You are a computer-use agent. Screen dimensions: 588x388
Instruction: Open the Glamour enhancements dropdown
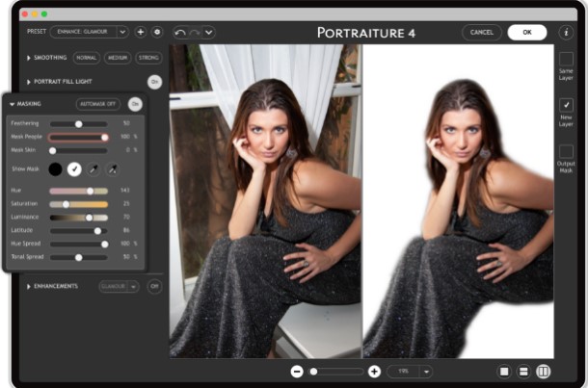[133, 287]
